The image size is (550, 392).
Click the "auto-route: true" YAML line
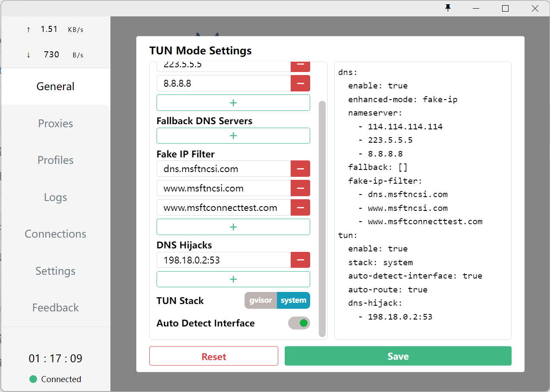click(388, 289)
